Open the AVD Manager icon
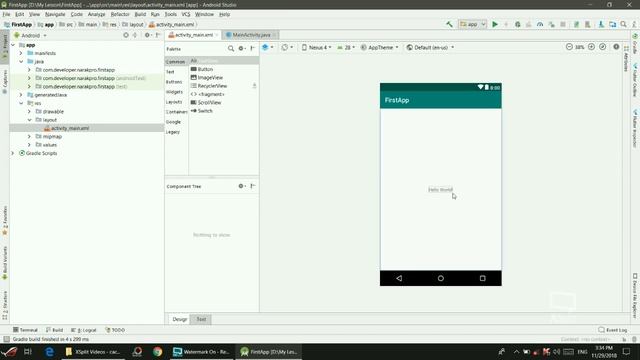Screen dimensions: 640x360 pos(588,24)
